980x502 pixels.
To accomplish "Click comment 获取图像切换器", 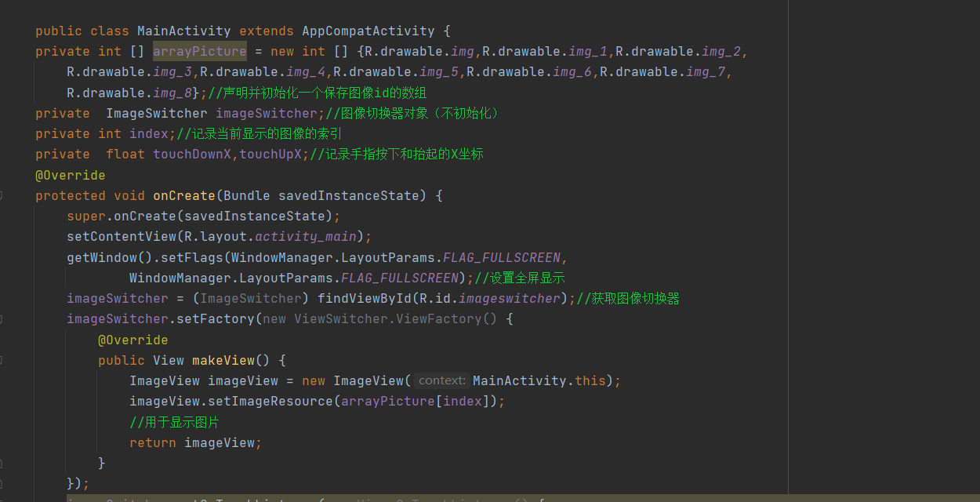I will point(628,298).
